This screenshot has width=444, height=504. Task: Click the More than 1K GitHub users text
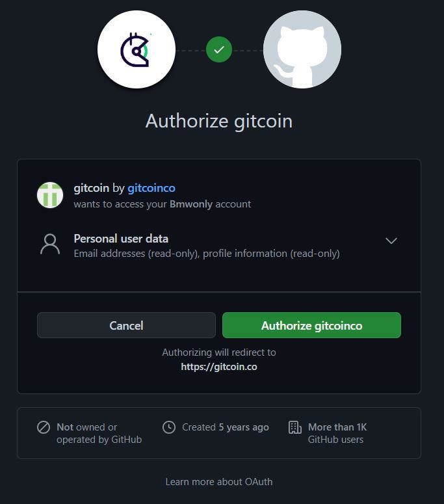[337, 433]
